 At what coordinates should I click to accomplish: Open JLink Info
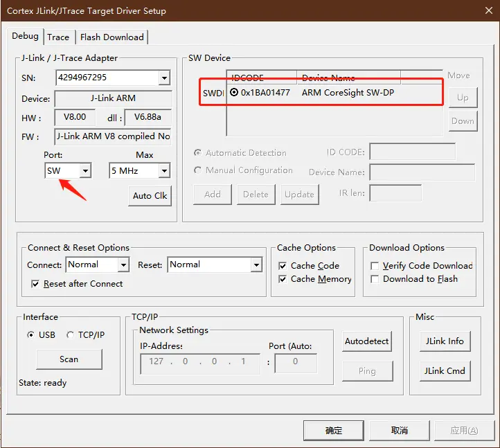[x=445, y=341]
